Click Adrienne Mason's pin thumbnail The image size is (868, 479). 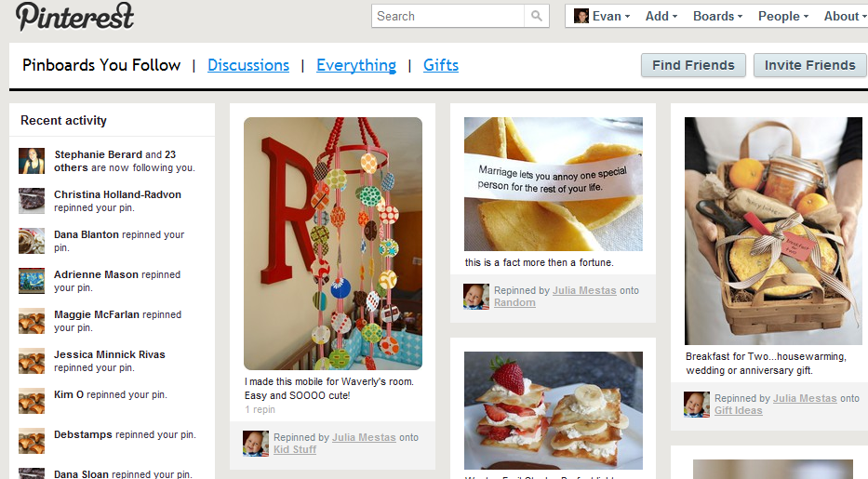pyautogui.click(x=32, y=281)
